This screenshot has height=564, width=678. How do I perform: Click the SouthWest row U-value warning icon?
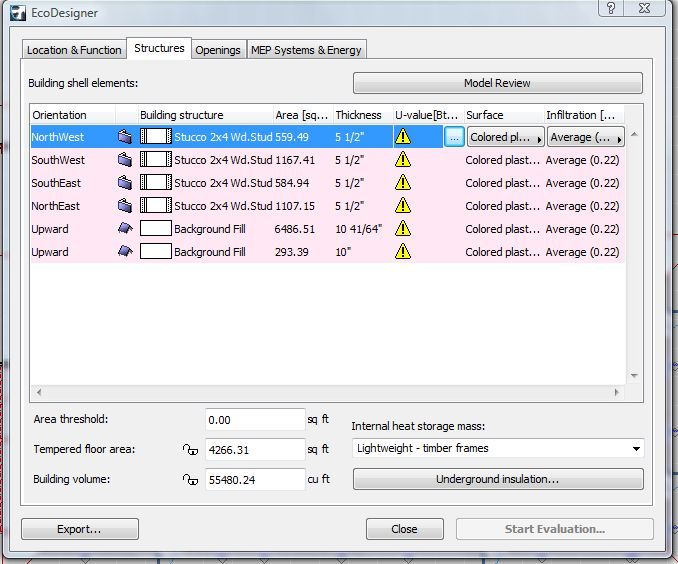(403, 160)
